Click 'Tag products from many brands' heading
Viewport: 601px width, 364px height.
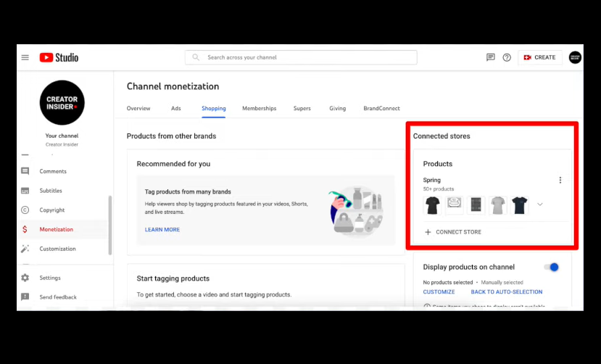188,191
